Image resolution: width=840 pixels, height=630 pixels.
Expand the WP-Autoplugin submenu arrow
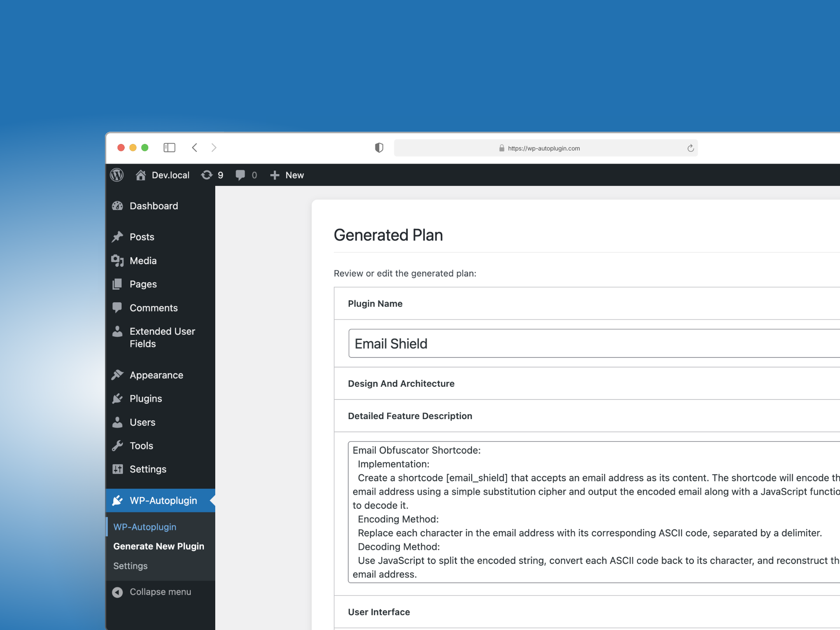coord(213,500)
